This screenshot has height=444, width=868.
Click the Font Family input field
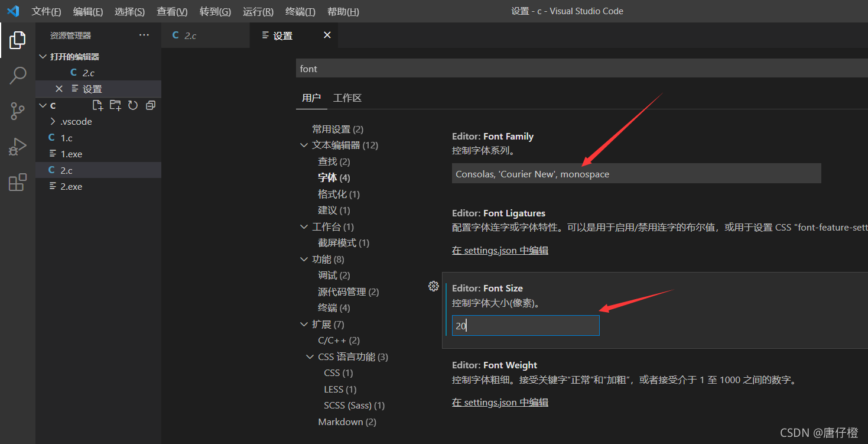[636, 174]
